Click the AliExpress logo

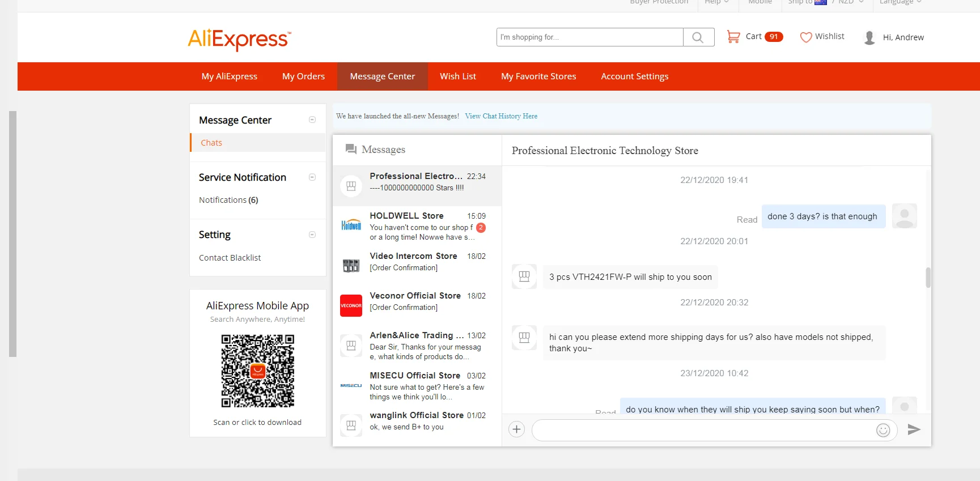coord(239,39)
